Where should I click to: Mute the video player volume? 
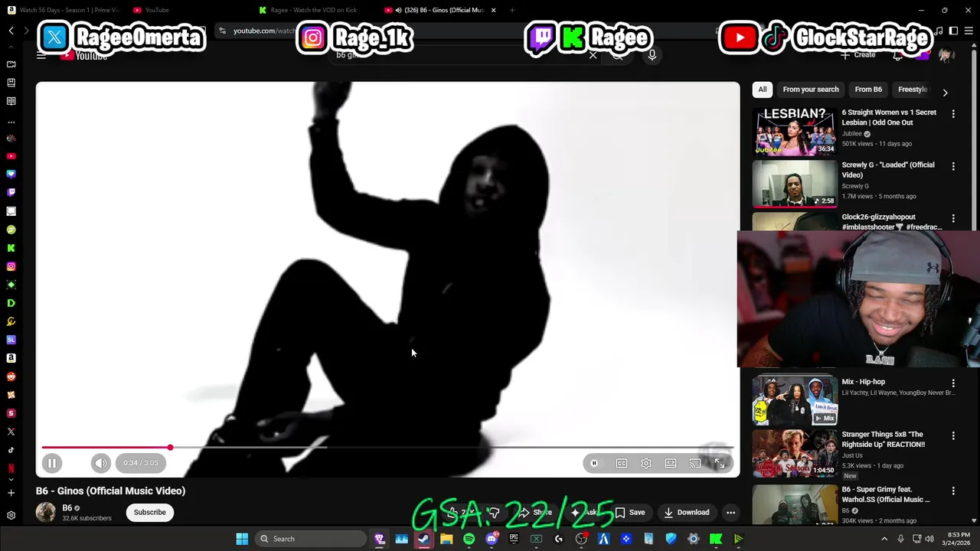pyautogui.click(x=101, y=463)
